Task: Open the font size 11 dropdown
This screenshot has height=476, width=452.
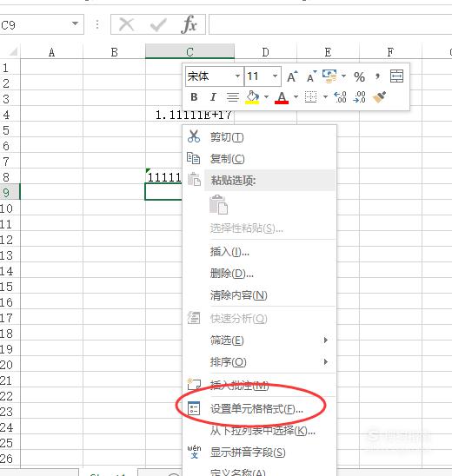Action: point(275,76)
